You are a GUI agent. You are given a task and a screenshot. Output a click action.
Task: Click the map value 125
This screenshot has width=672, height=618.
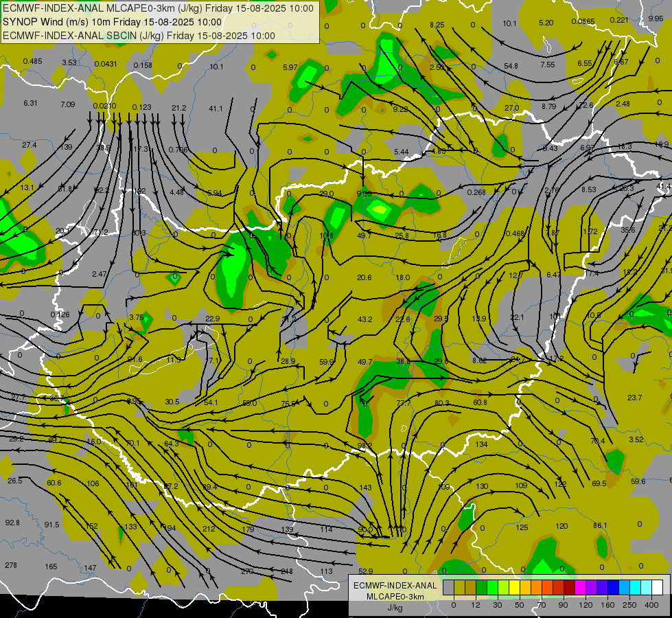pyautogui.click(x=522, y=527)
